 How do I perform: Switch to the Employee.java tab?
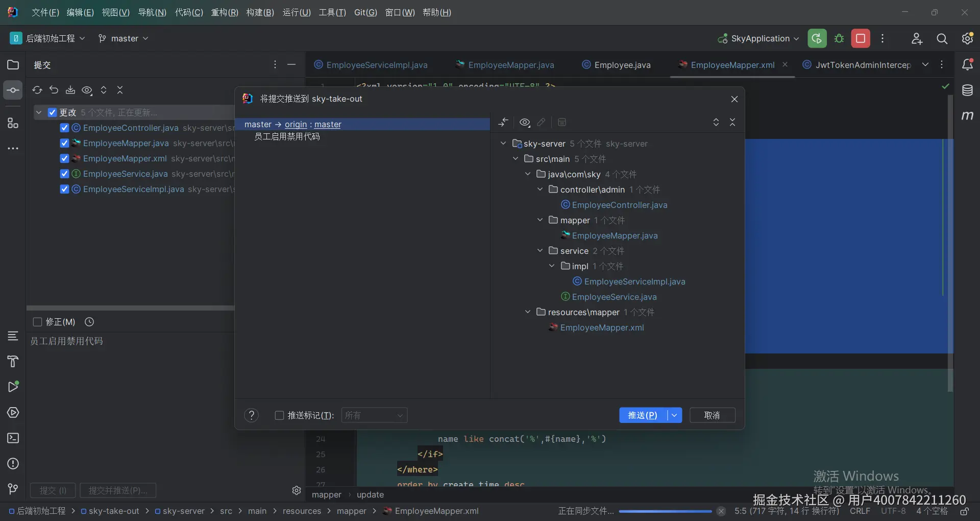click(x=617, y=65)
